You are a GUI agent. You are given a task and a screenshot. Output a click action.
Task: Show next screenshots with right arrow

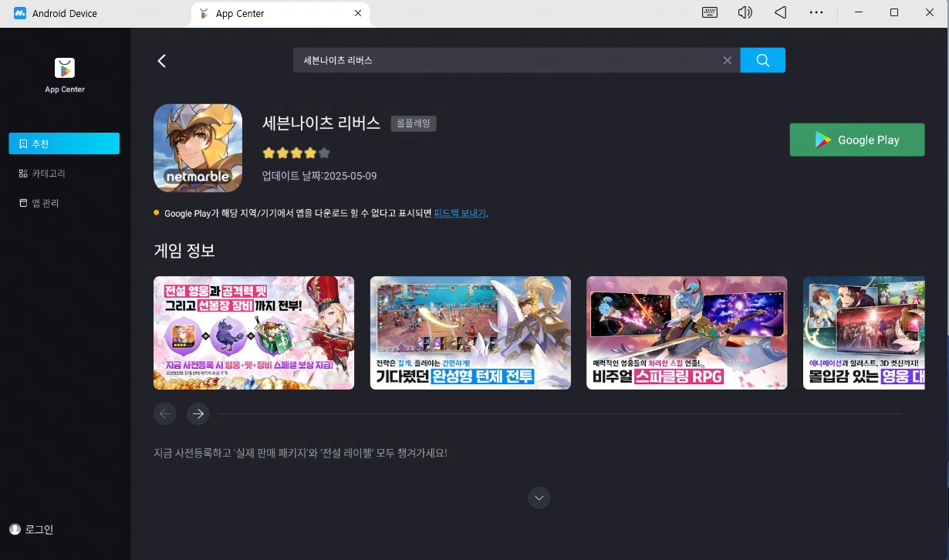point(198,414)
